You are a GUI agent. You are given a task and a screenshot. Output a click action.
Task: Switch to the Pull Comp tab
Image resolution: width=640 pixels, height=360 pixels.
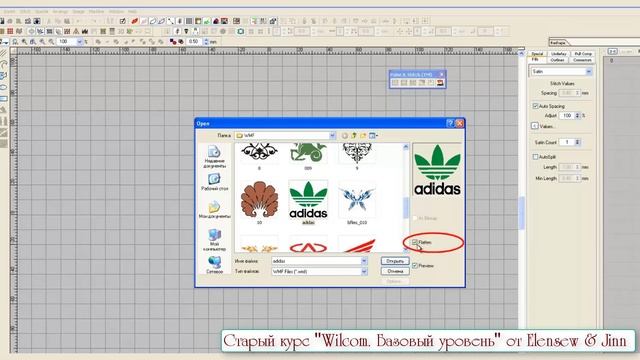click(x=583, y=54)
